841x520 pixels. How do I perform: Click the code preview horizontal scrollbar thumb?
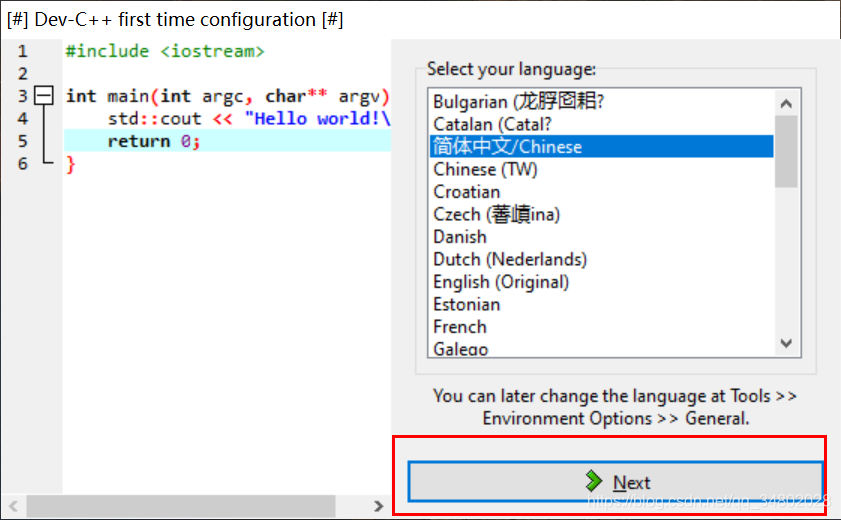click(x=181, y=506)
